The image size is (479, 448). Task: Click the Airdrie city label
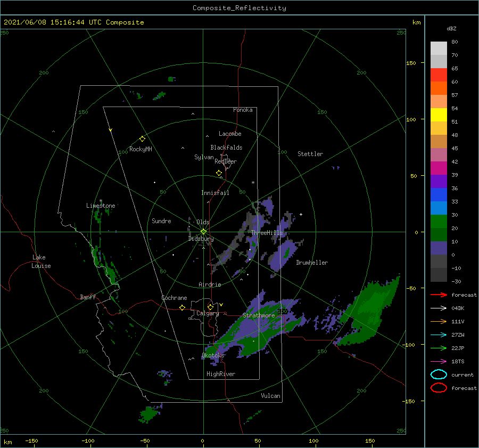coord(210,284)
